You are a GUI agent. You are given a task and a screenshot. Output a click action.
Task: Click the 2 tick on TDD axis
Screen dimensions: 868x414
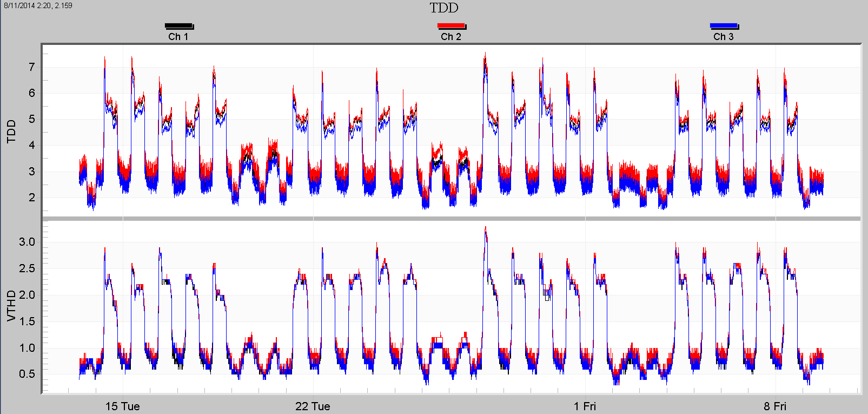coord(32,198)
